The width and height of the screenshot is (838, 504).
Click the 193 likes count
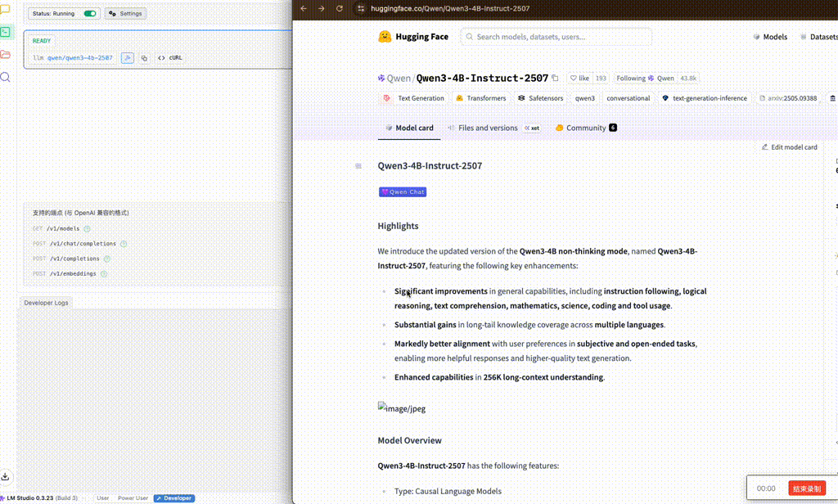click(x=601, y=78)
